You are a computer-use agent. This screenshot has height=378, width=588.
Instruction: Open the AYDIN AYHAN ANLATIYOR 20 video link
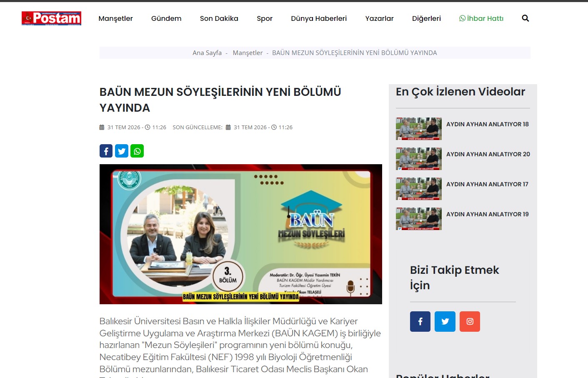click(x=488, y=154)
